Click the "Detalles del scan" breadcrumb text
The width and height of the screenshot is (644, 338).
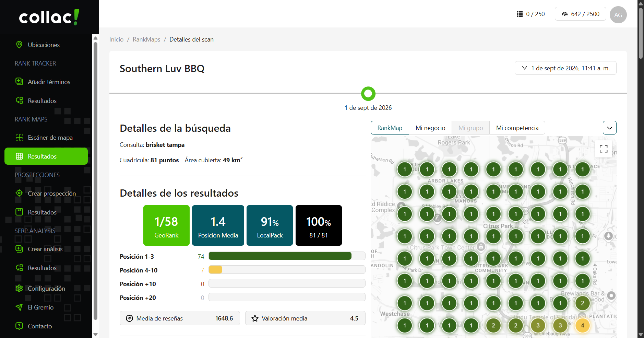click(x=191, y=39)
